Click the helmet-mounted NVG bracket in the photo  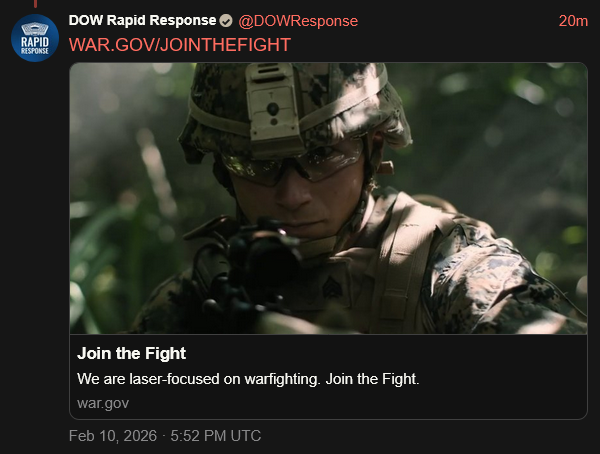(x=273, y=107)
